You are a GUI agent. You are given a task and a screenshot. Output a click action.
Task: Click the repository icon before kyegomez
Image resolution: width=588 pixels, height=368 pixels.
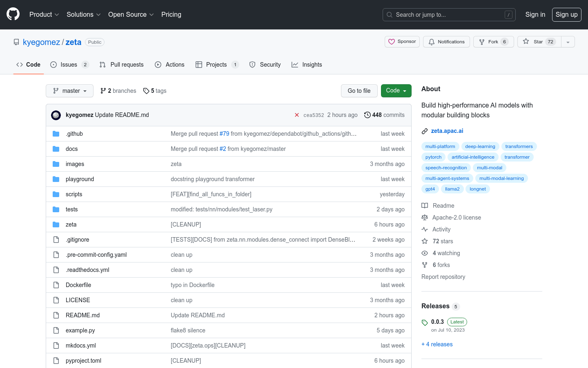pos(16,42)
